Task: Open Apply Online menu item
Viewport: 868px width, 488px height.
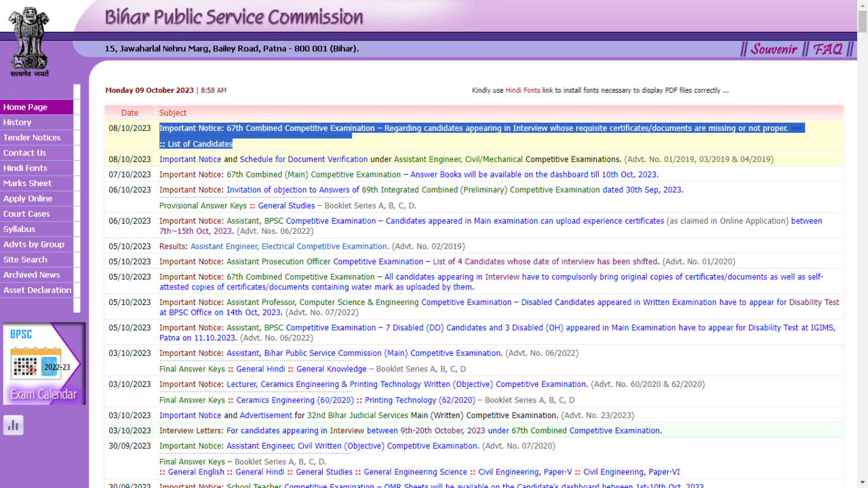Action: click(x=37, y=199)
